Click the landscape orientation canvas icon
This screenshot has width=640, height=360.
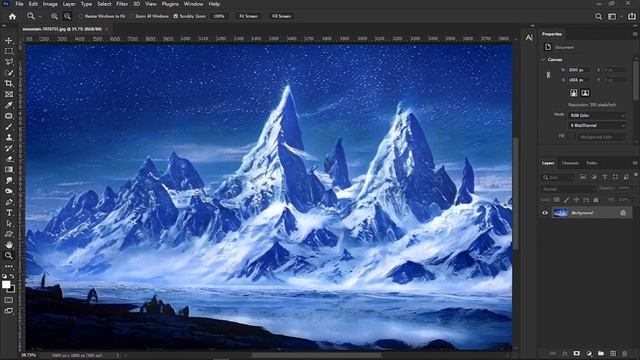(585, 93)
